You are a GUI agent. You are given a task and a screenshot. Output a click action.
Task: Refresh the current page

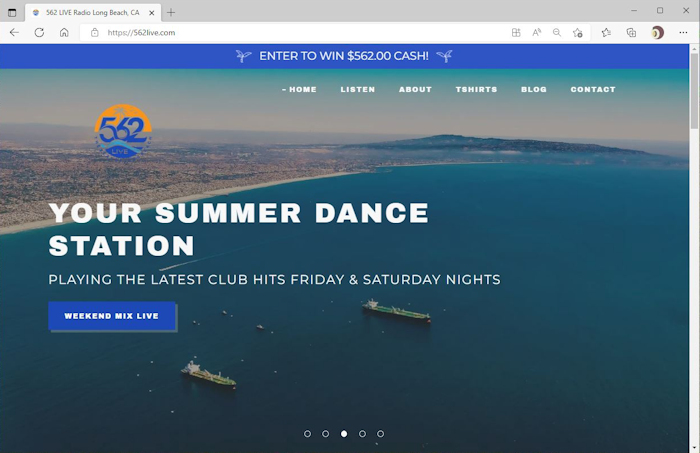(39, 33)
